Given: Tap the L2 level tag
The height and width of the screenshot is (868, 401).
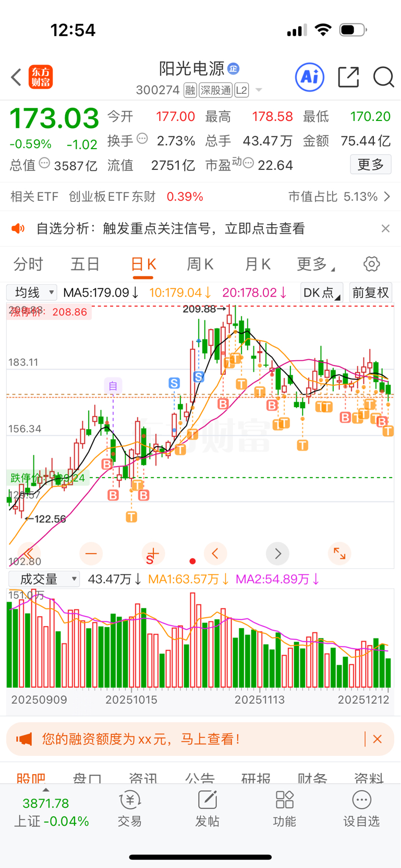Looking at the screenshot, I should [241, 91].
